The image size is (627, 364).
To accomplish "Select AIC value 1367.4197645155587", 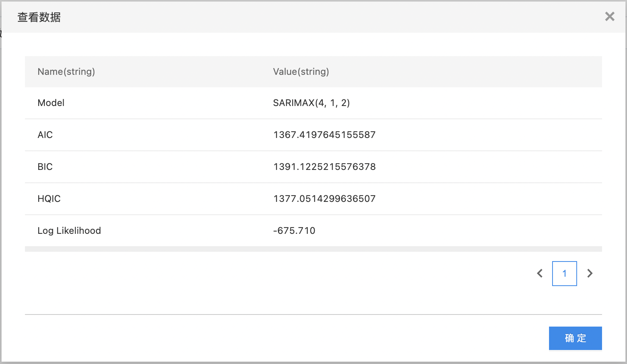I will (x=324, y=135).
